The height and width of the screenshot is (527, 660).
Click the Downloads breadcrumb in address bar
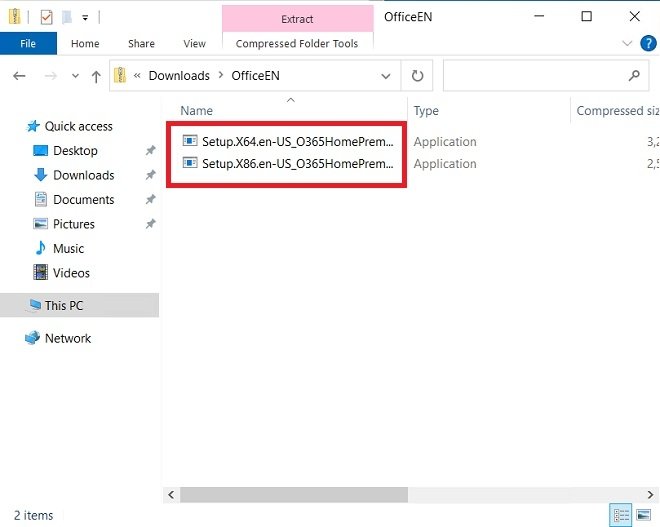click(179, 76)
